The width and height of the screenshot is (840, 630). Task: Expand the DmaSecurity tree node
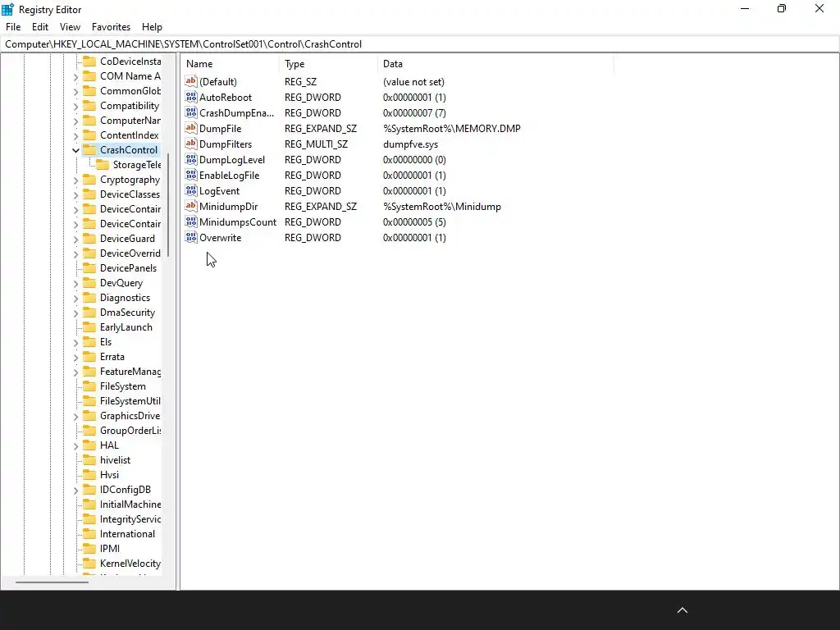click(x=75, y=313)
